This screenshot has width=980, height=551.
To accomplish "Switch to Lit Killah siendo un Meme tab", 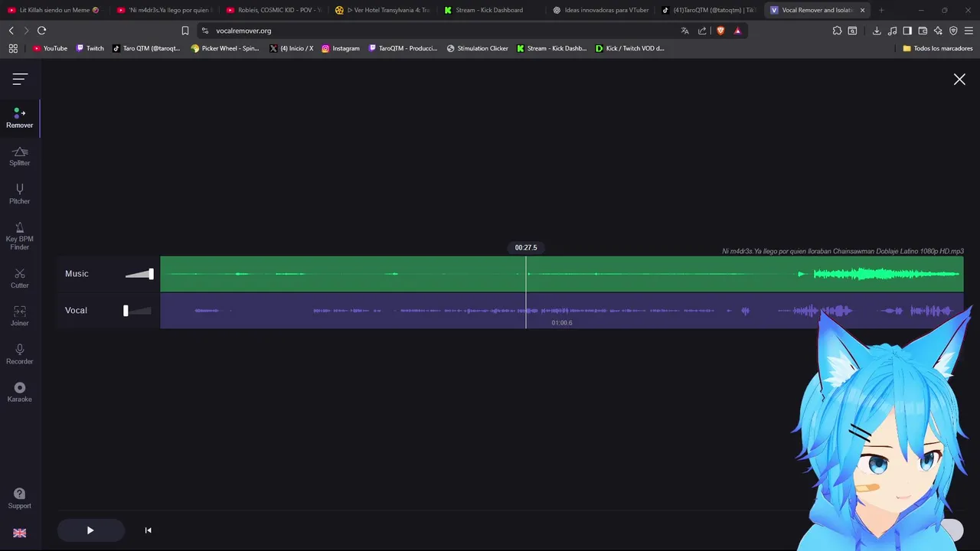I will [x=54, y=10].
